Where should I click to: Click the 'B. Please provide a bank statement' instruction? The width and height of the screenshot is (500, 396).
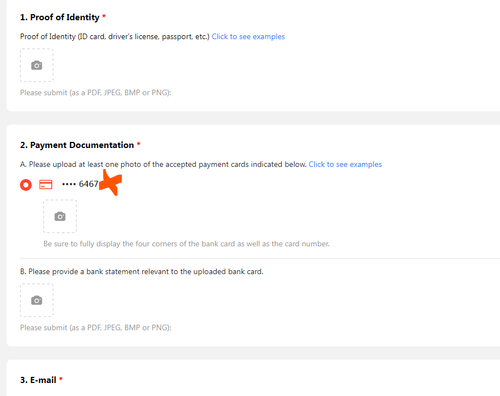click(142, 272)
